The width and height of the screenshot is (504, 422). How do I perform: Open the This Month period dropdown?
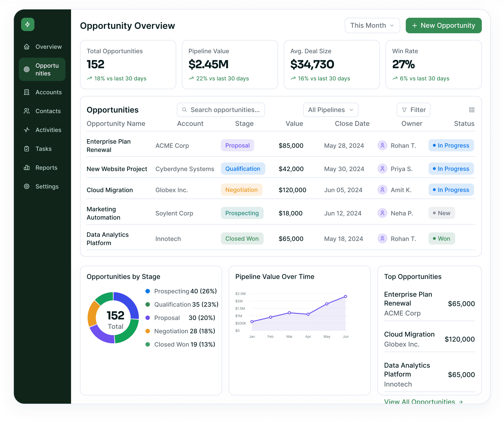click(372, 26)
